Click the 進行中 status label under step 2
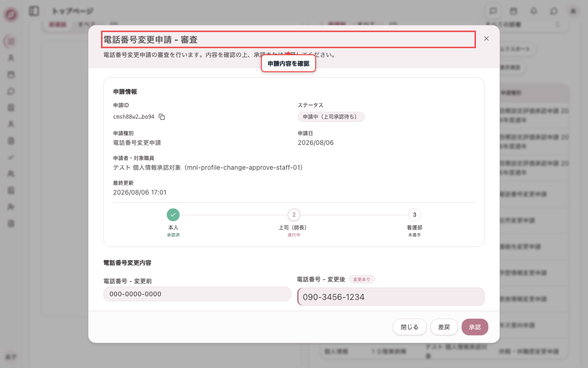 click(294, 235)
